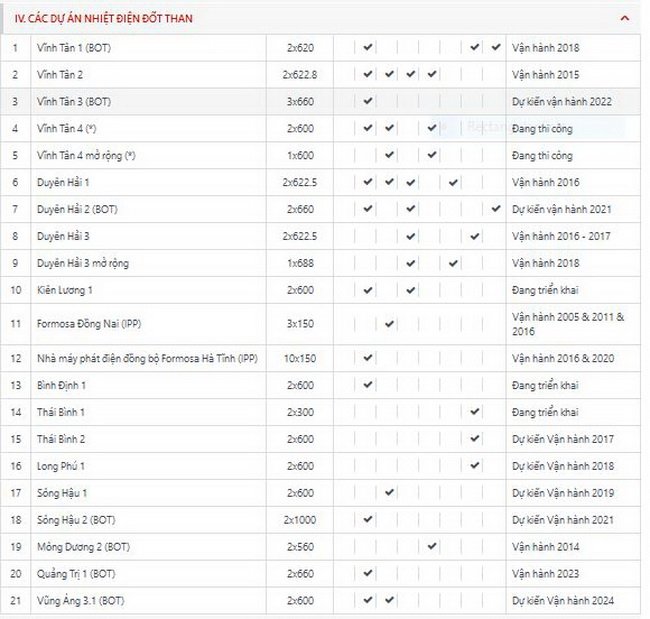
Task: Click the checkmark in the Quảng Trị 1 row
Action: click(368, 573)
